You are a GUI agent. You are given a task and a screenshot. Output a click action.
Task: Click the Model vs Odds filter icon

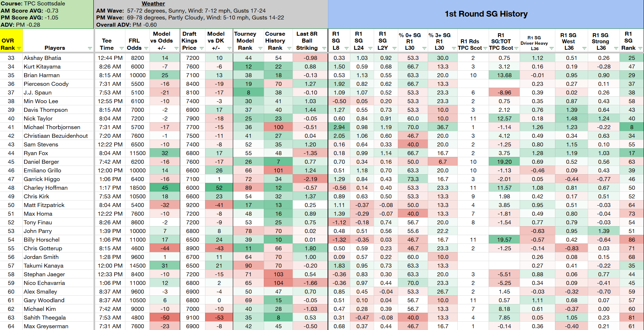[176, 48]
